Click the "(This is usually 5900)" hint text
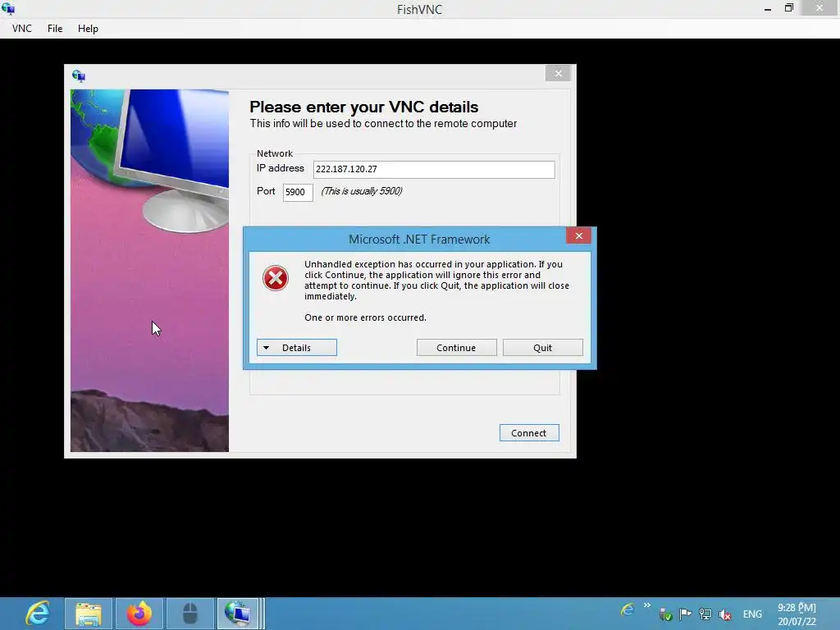Viewport: 840px width, 630px height. (362, 191)
